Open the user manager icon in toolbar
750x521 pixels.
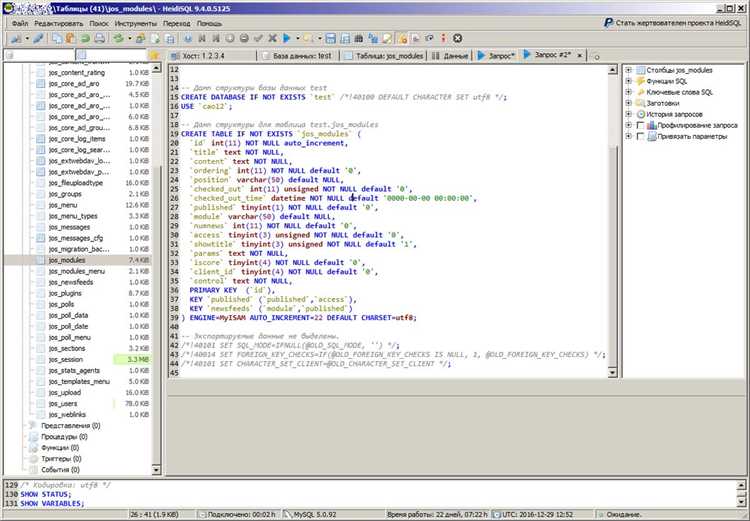[141, 39]
